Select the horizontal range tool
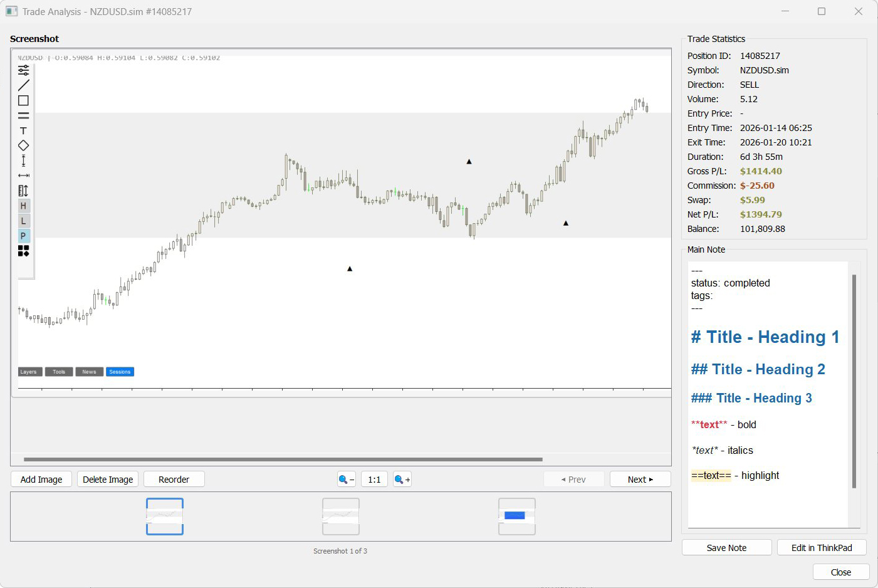Screen dimensions: 878x588 (23, 176)
